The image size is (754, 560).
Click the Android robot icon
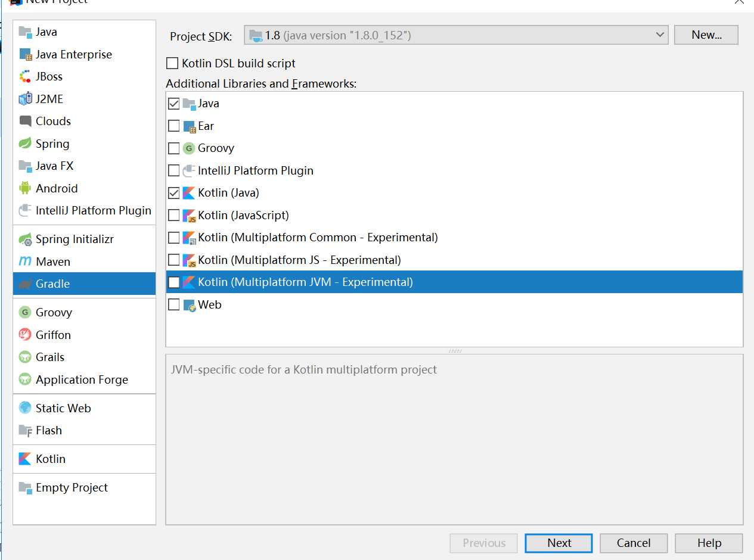tap(25, 188)
